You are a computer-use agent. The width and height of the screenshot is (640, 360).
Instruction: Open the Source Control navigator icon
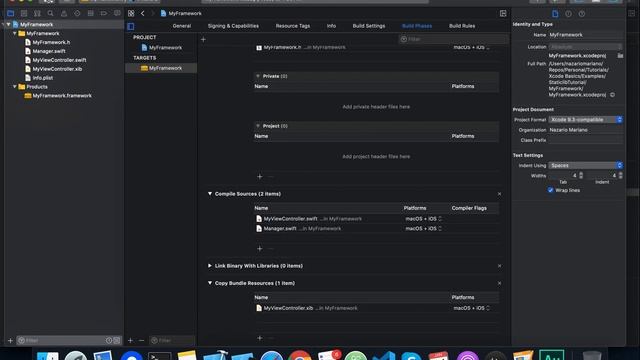pyautogui.click(x=24, y=13)
